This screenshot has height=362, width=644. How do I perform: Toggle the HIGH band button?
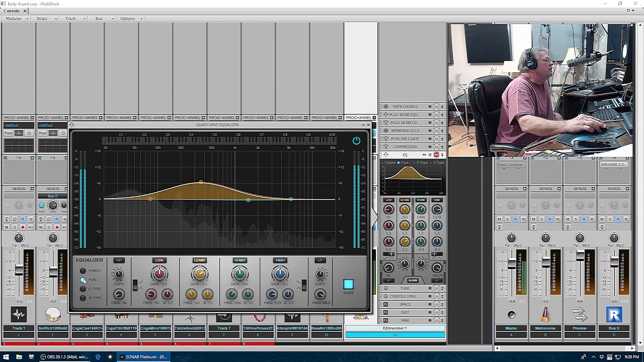tap(280, 260)
